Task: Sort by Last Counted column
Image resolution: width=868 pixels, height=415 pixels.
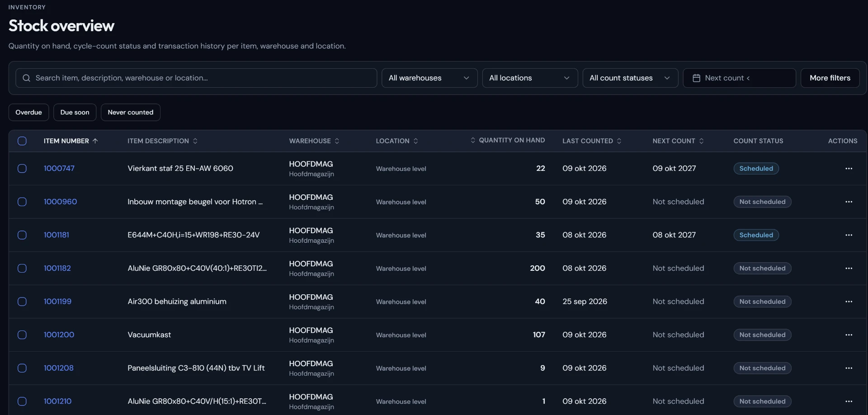Action: [592, 141]
